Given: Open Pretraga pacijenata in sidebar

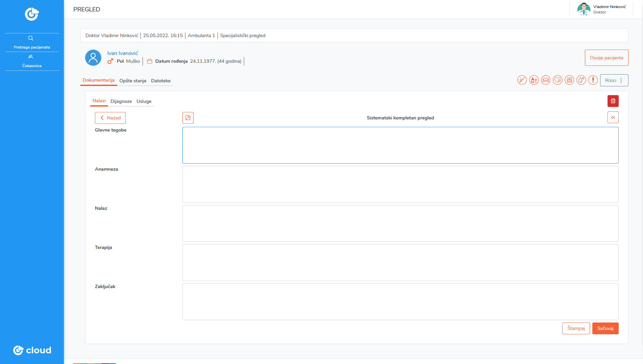Looking at the screenshot, I should (32, 43).
